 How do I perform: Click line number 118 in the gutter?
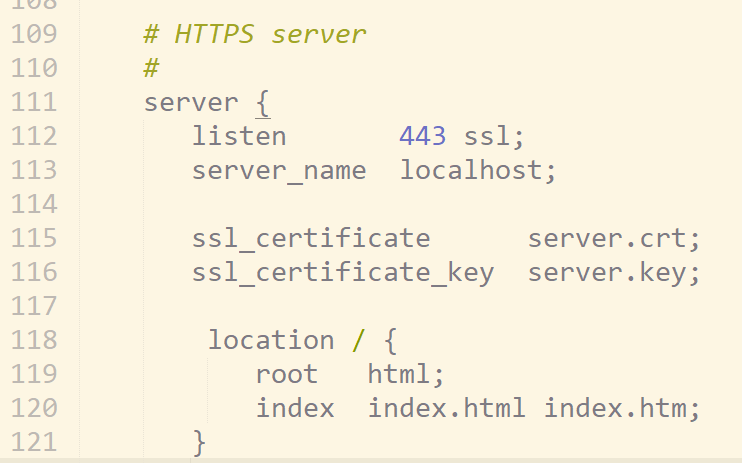coord(34,340)
